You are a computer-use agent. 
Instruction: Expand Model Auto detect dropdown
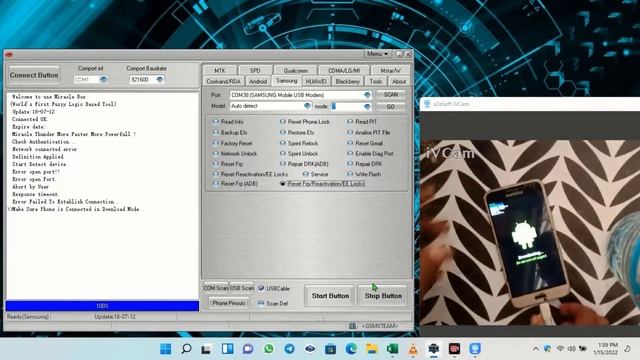pos(307,106)
